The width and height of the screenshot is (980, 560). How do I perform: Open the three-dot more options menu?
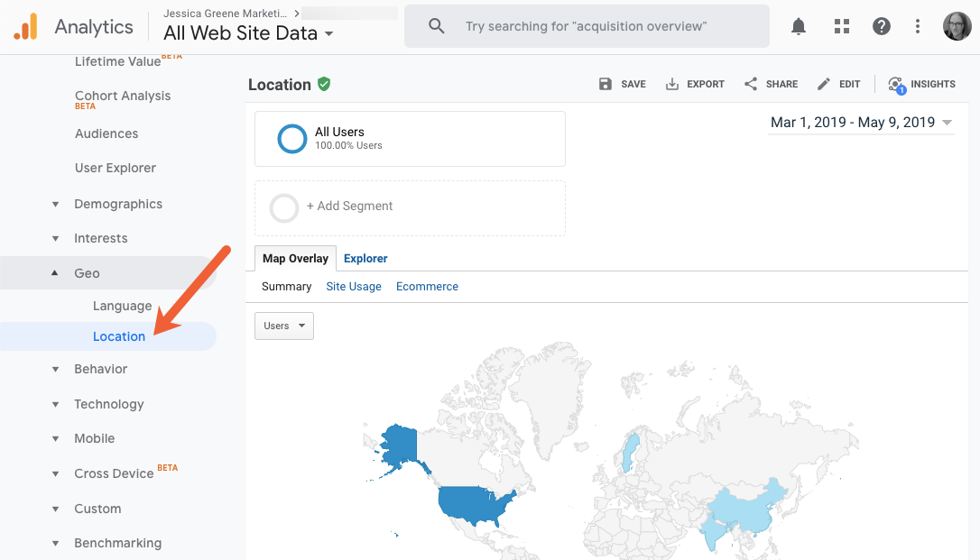click(918, 26)
